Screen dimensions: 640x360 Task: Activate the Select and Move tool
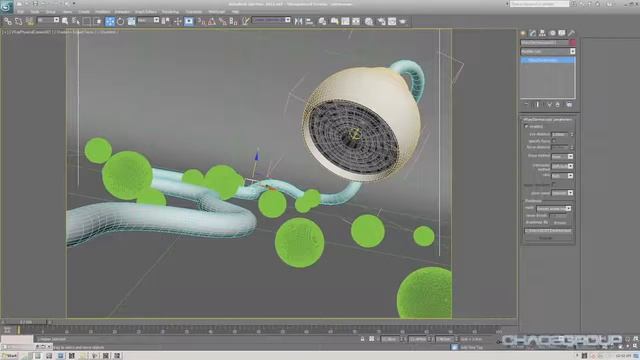pos(110,21)
